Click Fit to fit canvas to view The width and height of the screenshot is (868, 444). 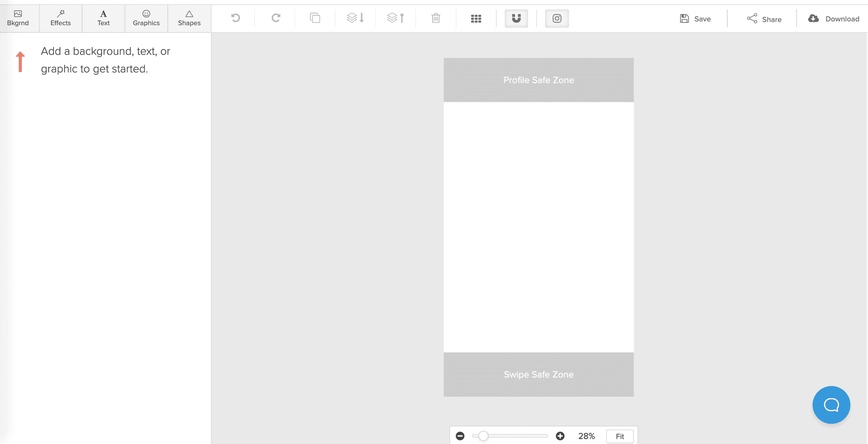point(619,436)
